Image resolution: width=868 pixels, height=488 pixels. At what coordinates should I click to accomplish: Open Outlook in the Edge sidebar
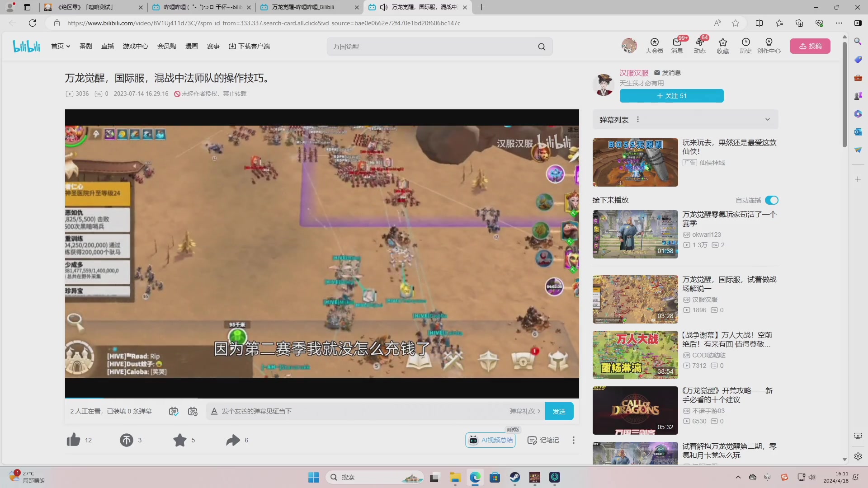click(858, 132)
